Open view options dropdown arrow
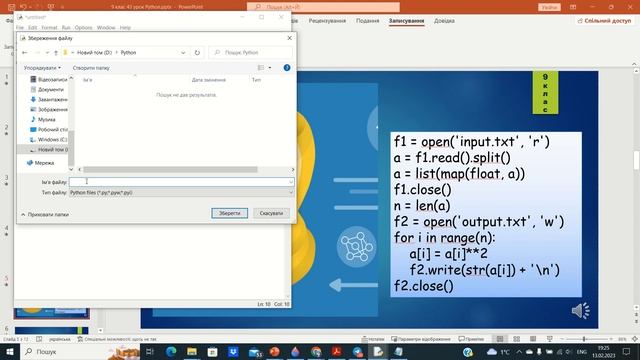Image resolution: width=640 pixels, height=360 pixels. point(270,68)
